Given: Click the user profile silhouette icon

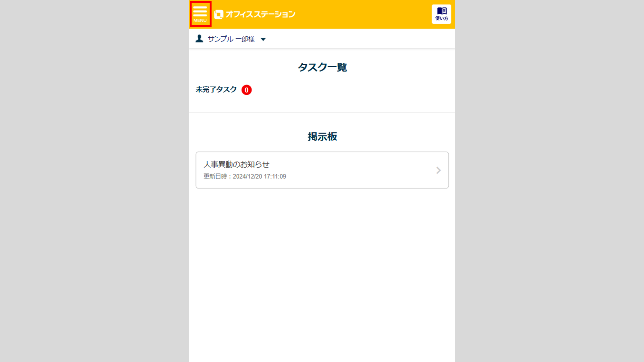Looking at the screenshot, I should 199,39.
